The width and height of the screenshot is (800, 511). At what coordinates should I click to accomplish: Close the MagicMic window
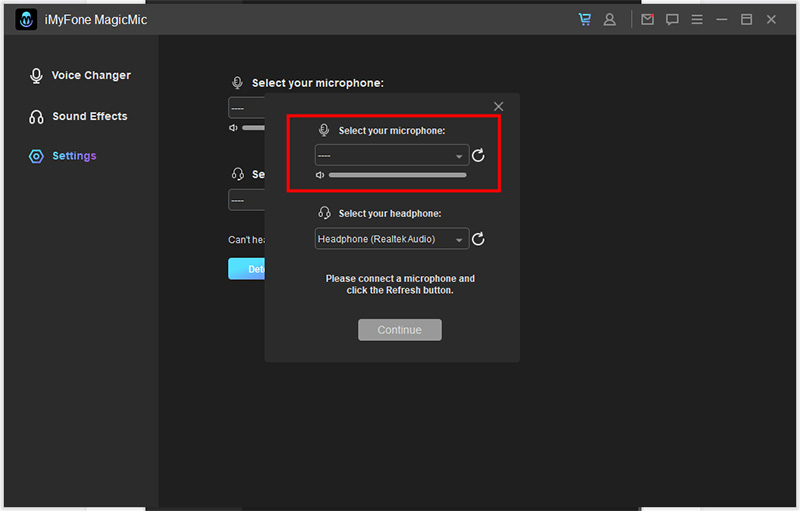771,19
